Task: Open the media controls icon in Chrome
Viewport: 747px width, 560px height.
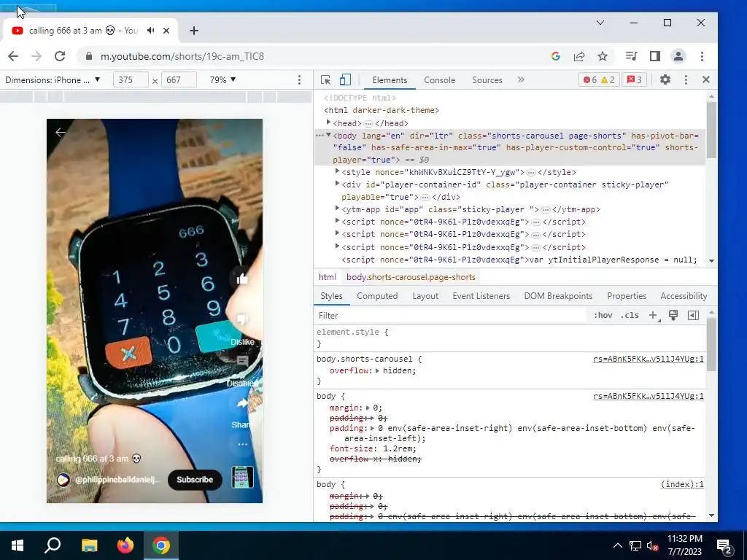Action: pos(631,56)
